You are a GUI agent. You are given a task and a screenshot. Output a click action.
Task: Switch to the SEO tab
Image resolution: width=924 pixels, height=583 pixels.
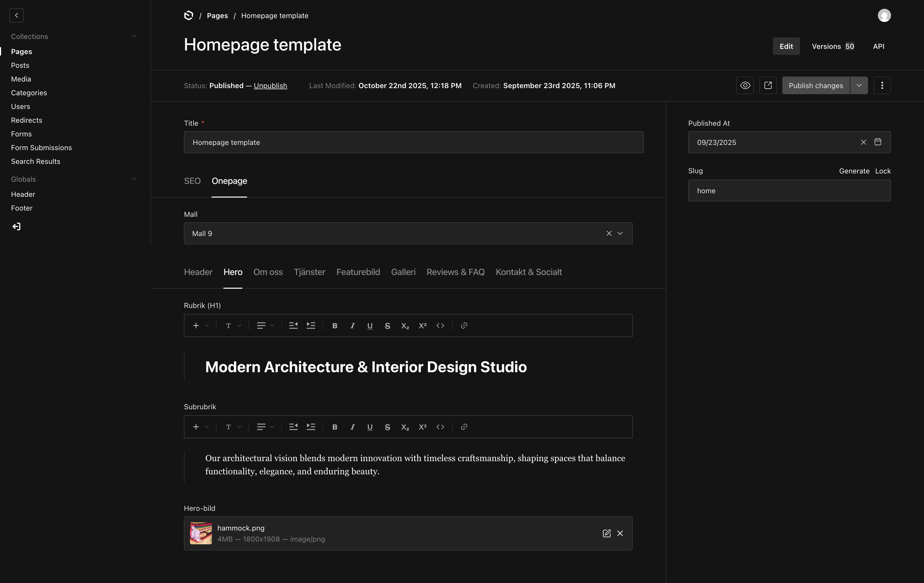pyautogui.click(x=192, y=181)
